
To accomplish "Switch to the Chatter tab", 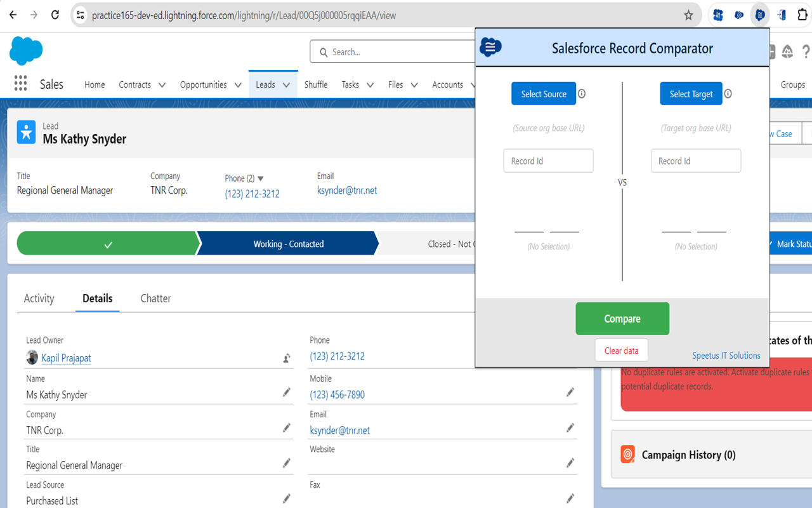I will [x=156, y=298].
